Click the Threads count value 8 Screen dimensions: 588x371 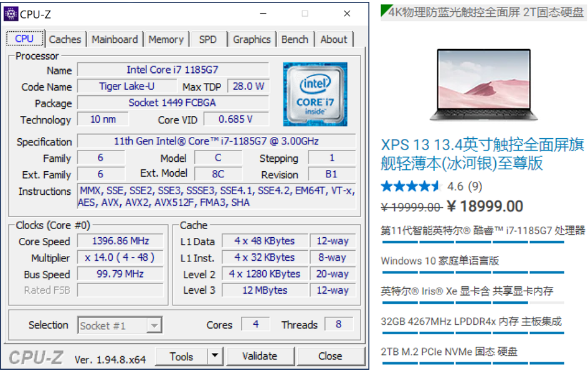[x=339, y=324]
